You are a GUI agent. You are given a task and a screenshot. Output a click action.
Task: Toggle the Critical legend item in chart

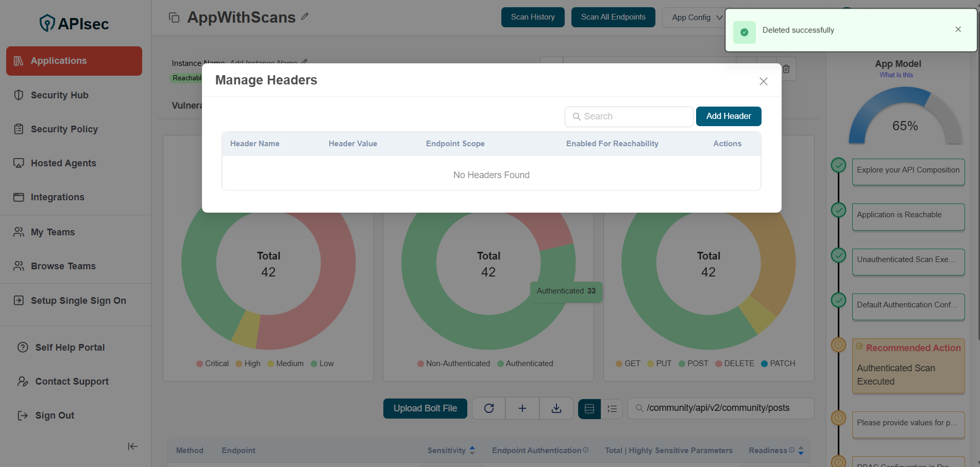click(212, 364)
